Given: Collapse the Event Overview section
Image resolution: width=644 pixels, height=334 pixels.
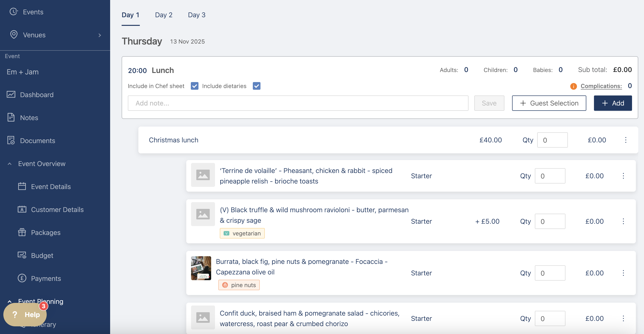Looking at the screenshot, I should pos(10,164).
